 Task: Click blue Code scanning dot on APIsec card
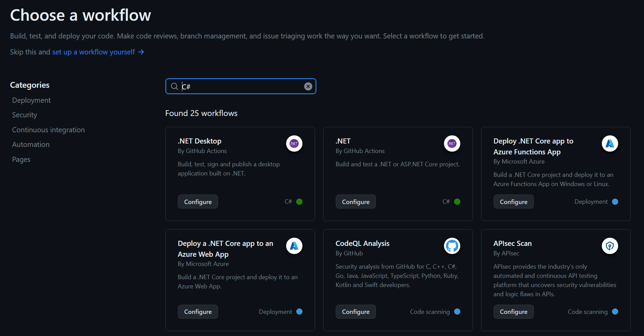click(615, 312)
